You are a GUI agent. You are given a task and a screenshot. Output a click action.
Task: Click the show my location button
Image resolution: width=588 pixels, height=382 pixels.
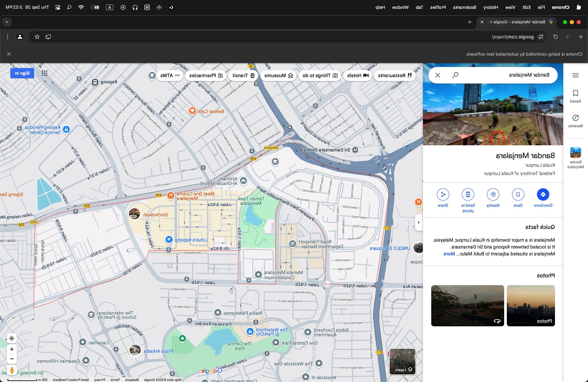click(12, 338)
